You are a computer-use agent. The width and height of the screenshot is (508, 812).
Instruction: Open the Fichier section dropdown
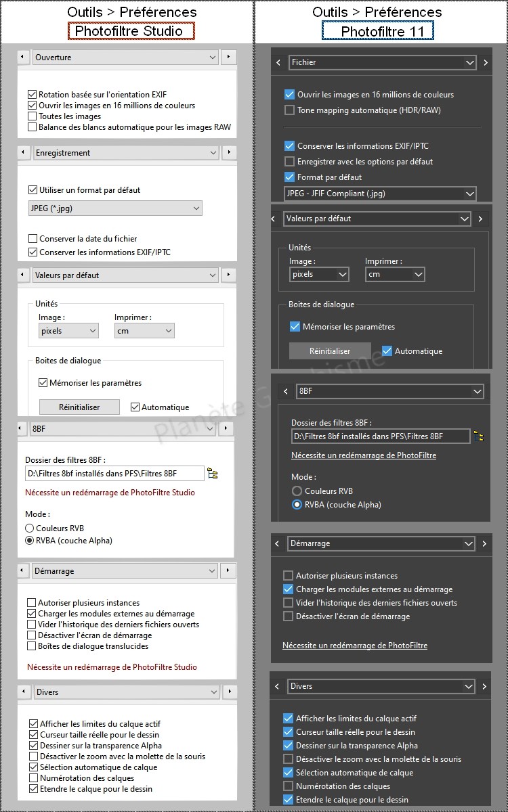click(383, 62)
